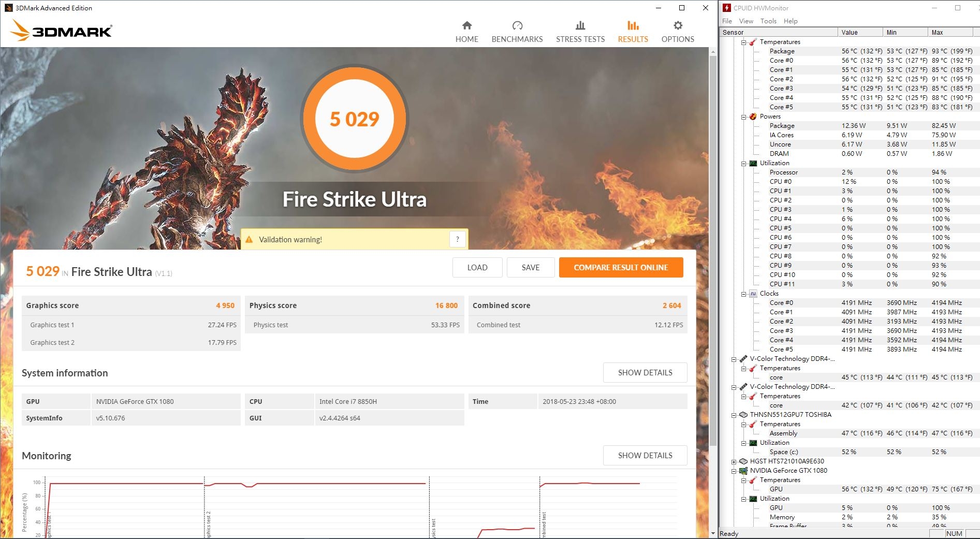
Task: Show details for Monitoring section
Action: click(x=645, y=455)
